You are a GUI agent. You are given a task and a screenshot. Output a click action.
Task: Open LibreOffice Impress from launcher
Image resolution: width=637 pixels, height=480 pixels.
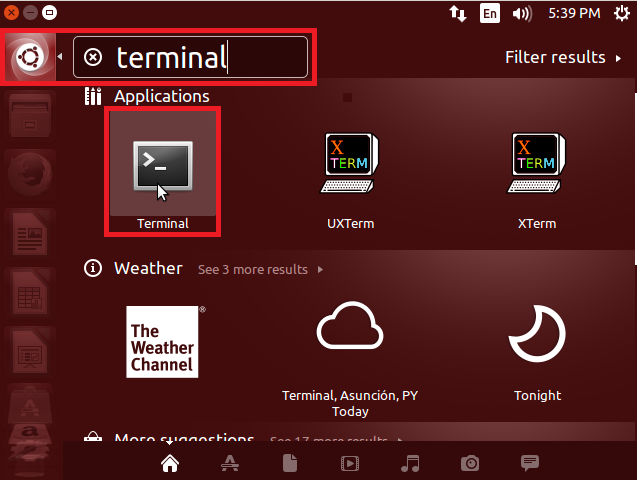point(30,351)
